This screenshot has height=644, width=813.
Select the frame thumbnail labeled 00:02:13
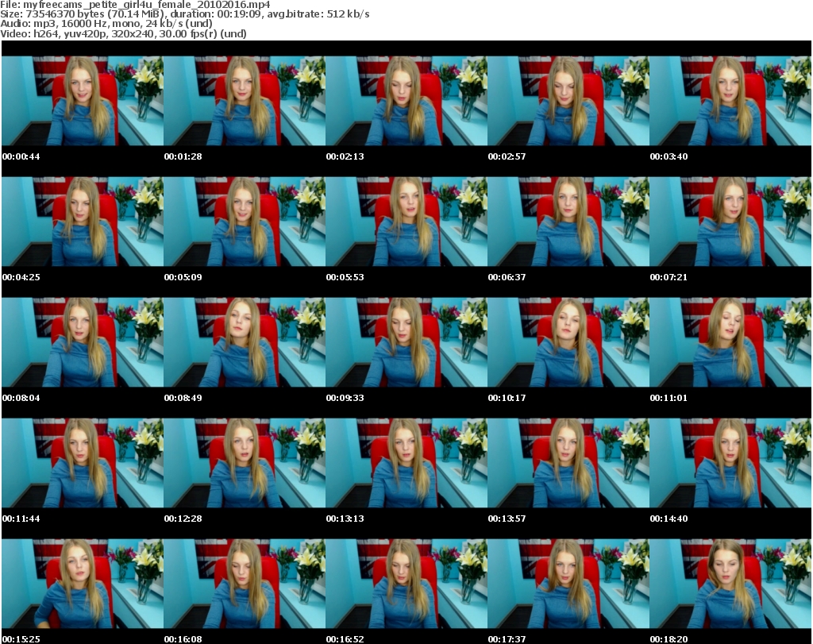406,101
